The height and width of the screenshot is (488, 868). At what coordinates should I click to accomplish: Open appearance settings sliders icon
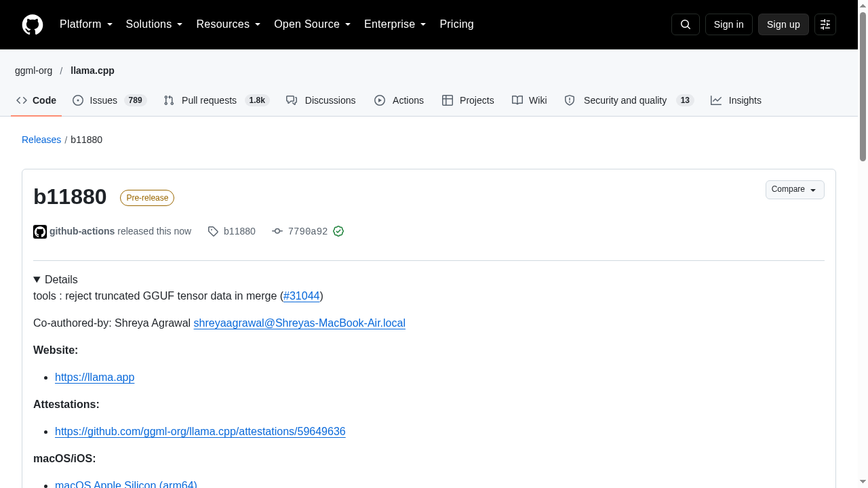coord(825,24)
